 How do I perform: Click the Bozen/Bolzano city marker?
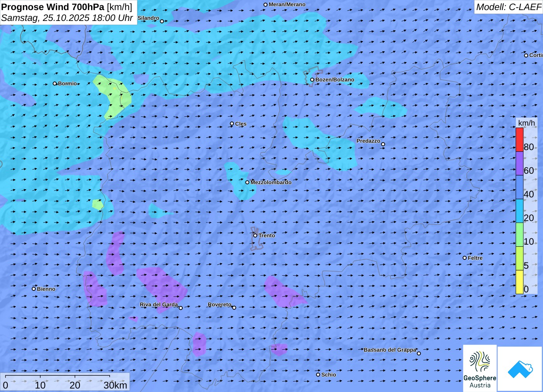coord(312,80)
